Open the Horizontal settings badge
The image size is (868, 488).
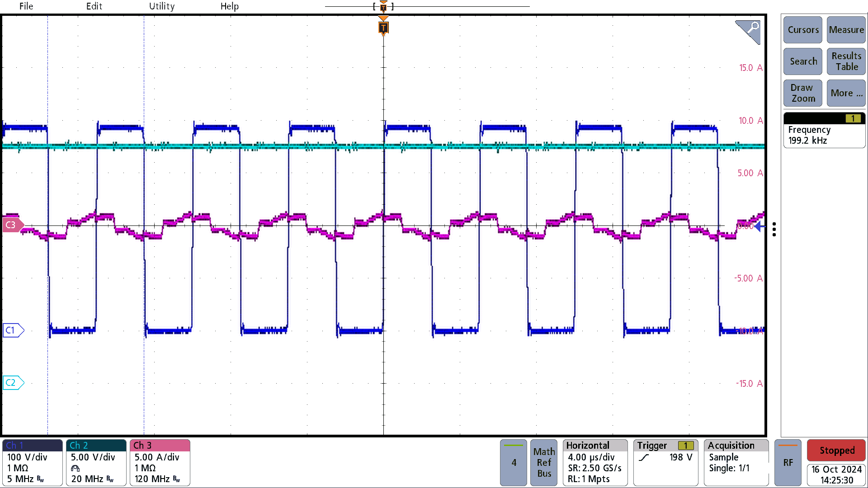(x=595, y=463)
